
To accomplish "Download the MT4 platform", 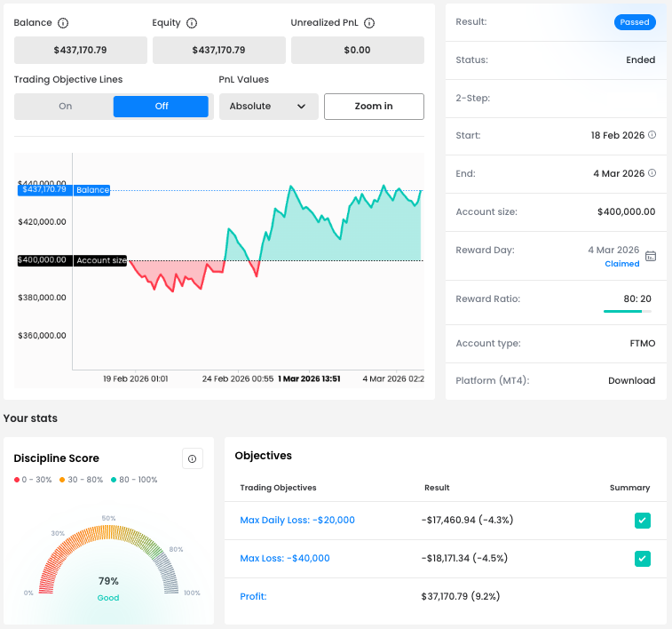I will pos(631,380).
